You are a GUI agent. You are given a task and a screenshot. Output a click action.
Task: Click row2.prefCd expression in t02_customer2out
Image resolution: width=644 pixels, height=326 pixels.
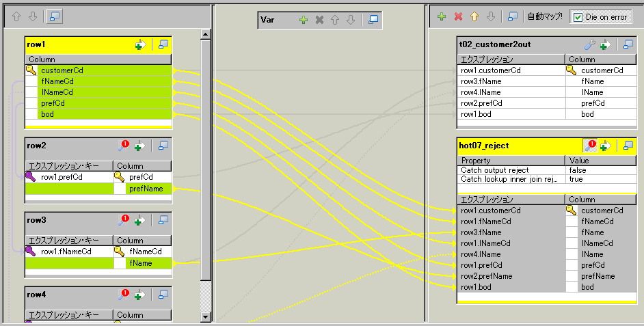(511, 103)
